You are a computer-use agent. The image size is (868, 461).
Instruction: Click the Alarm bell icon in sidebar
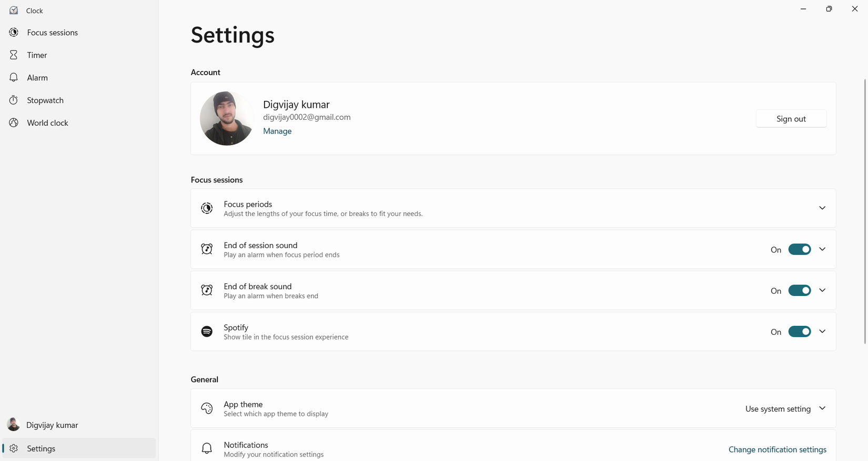click(14, 78)
